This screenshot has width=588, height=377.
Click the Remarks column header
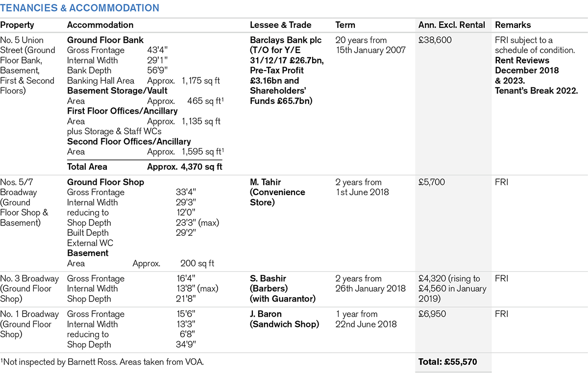point(513,25)
